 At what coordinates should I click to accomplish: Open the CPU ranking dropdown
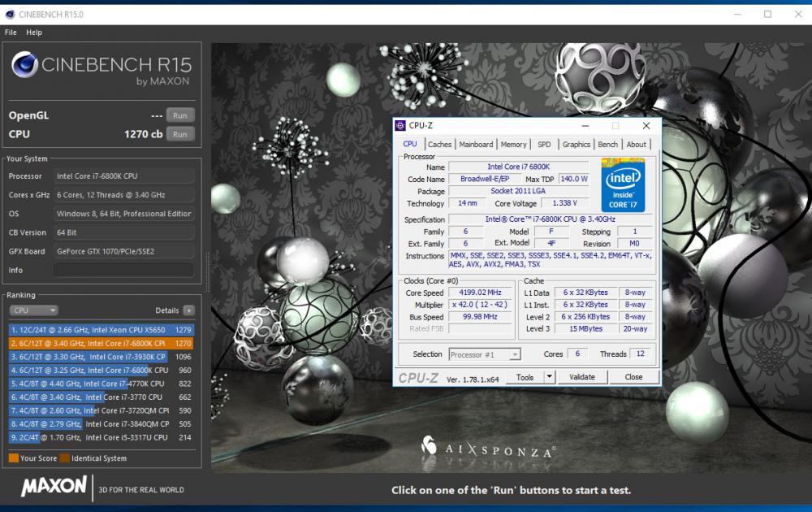(33, 310)
